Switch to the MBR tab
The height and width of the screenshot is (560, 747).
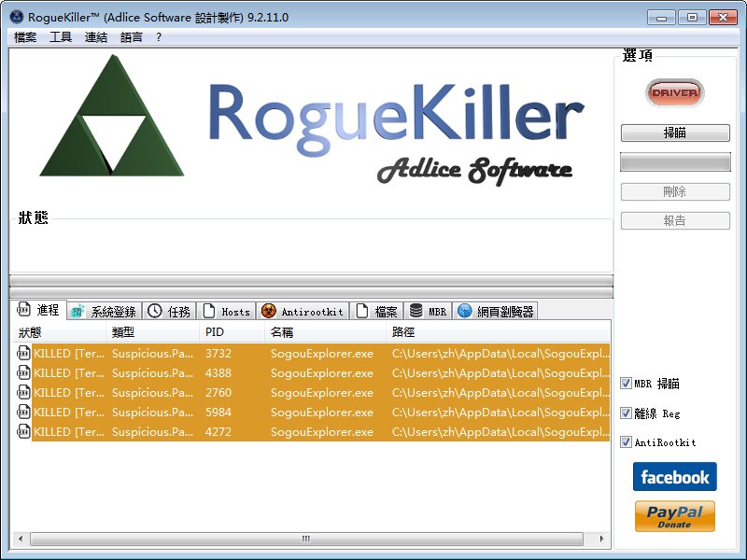tap(429, 312)
